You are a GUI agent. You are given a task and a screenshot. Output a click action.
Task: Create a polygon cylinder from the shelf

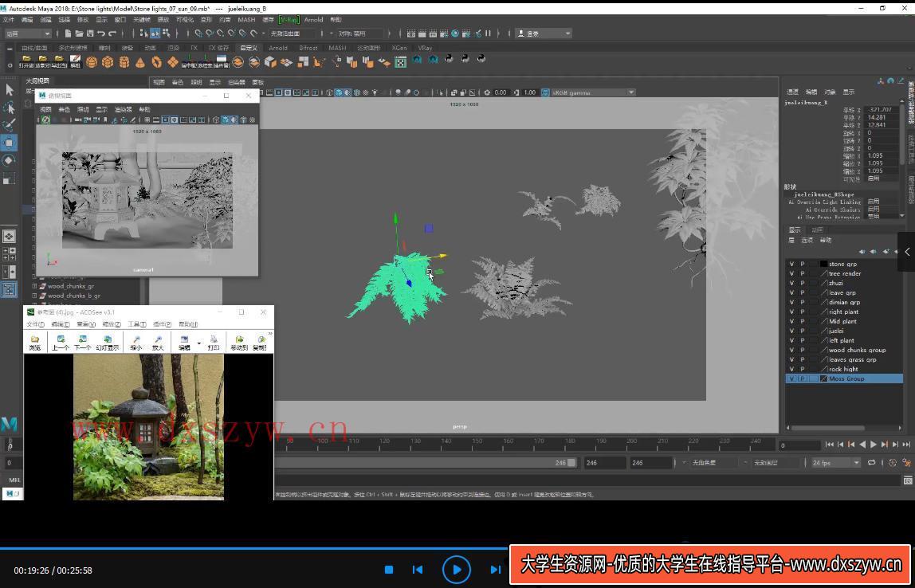point(124,62)
